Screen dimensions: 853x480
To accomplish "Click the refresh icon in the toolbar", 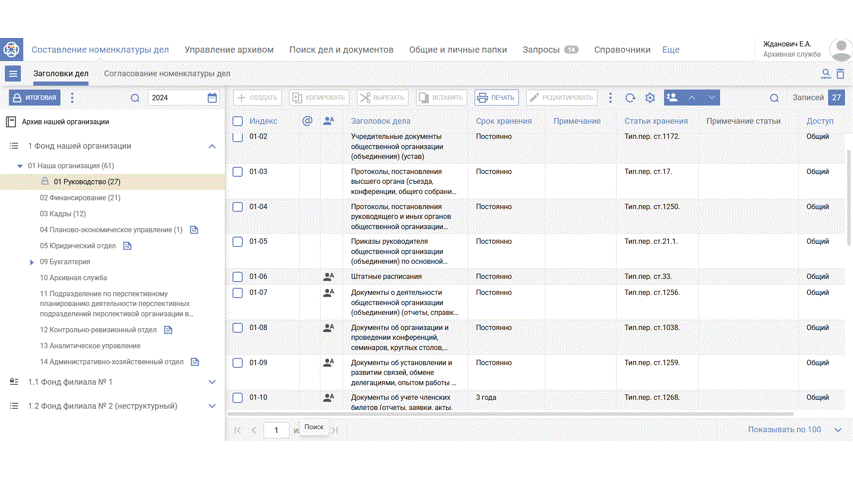I will point(630,98).
